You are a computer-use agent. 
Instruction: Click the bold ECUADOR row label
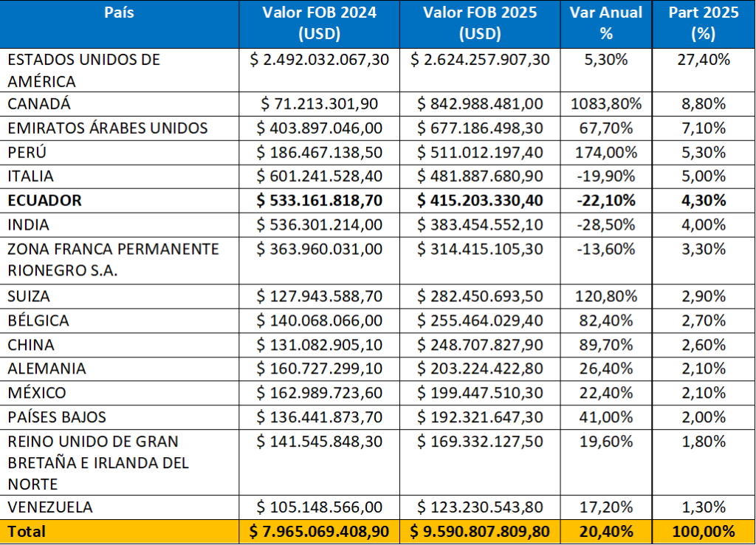[44, 201]
